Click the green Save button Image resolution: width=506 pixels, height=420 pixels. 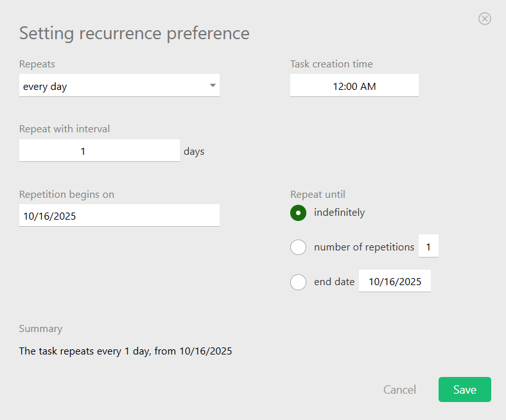(x=464, y=390)
